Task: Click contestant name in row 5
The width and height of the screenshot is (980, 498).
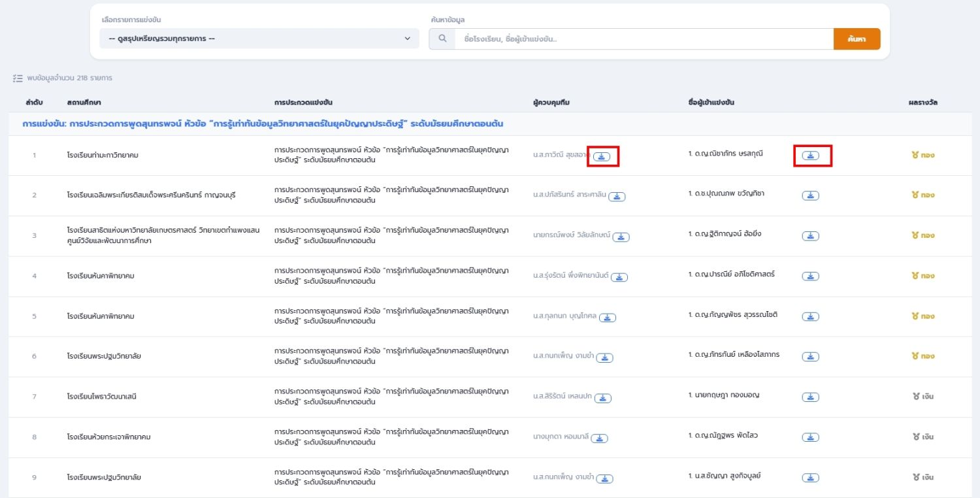Action: 732,315
